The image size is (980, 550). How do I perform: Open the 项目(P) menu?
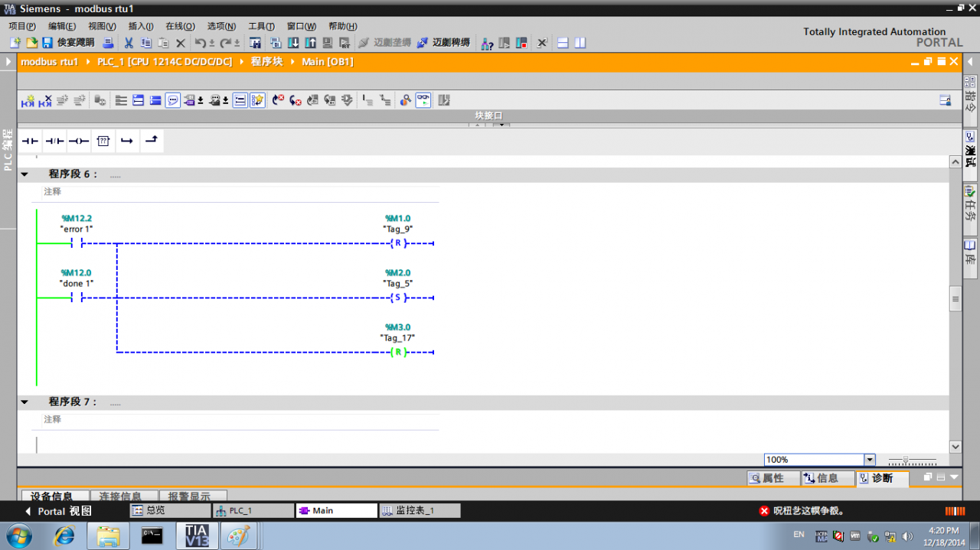point(22,26)
